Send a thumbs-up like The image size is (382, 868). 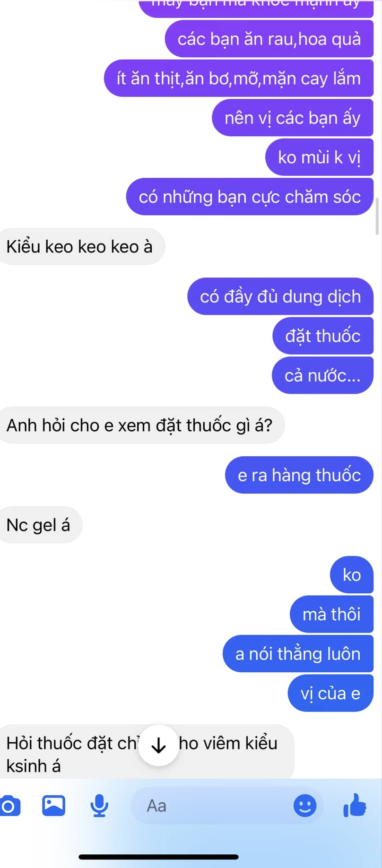click(x=355, y=805)
